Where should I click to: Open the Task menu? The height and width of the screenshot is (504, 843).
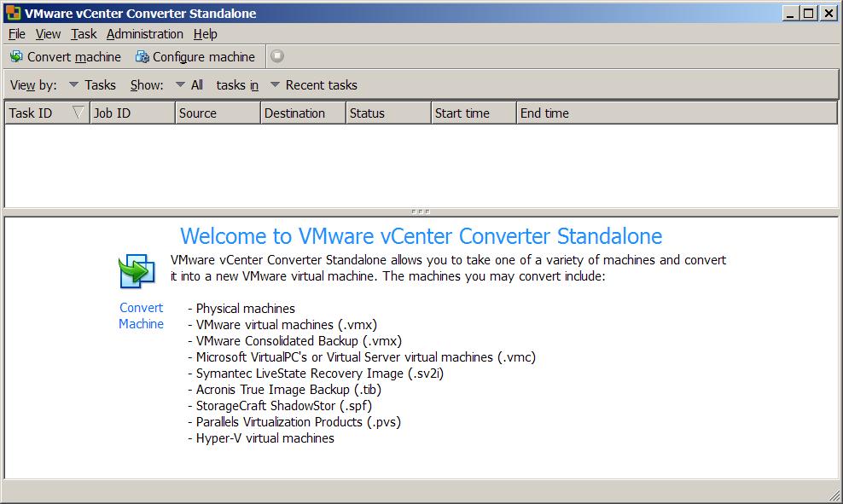(x=84, y=34)
